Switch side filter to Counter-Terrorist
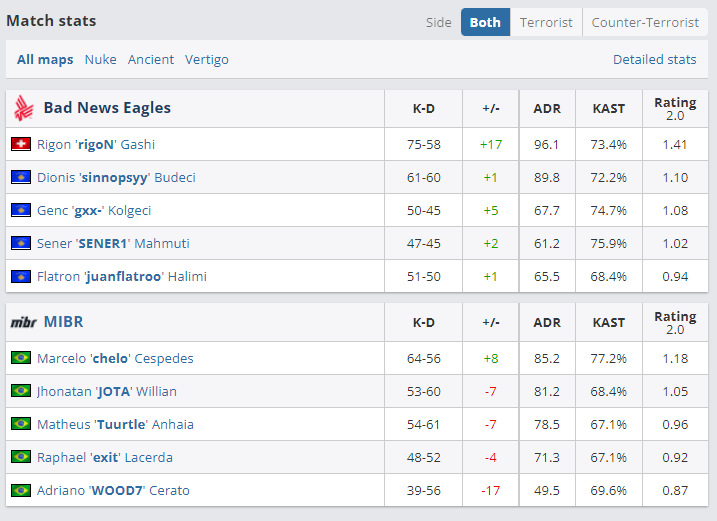This screenshot has width=717, height=521. [645, 22]
